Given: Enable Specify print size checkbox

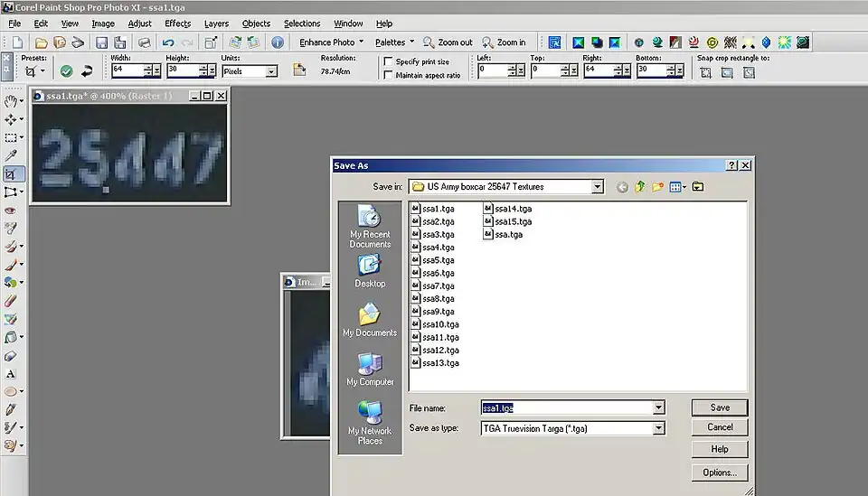Looking at the screenshot, I should pyautogui.click(x=389, y=61).
